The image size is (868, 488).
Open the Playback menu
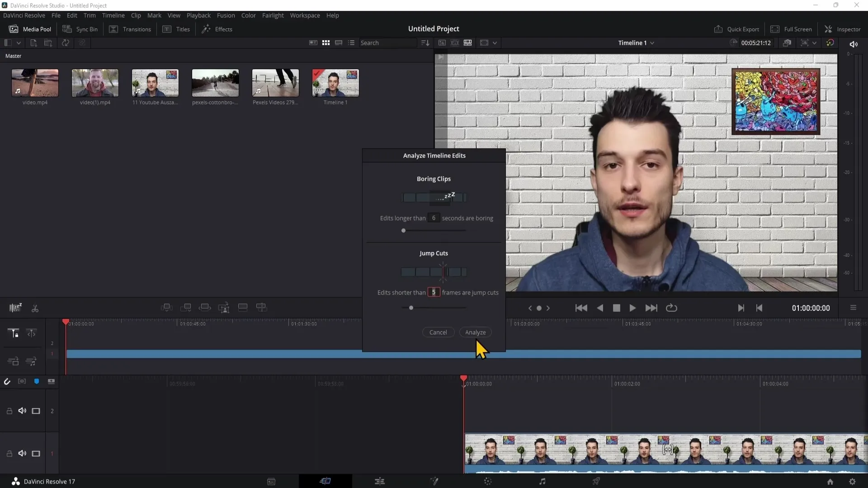(x=198, y=15)
